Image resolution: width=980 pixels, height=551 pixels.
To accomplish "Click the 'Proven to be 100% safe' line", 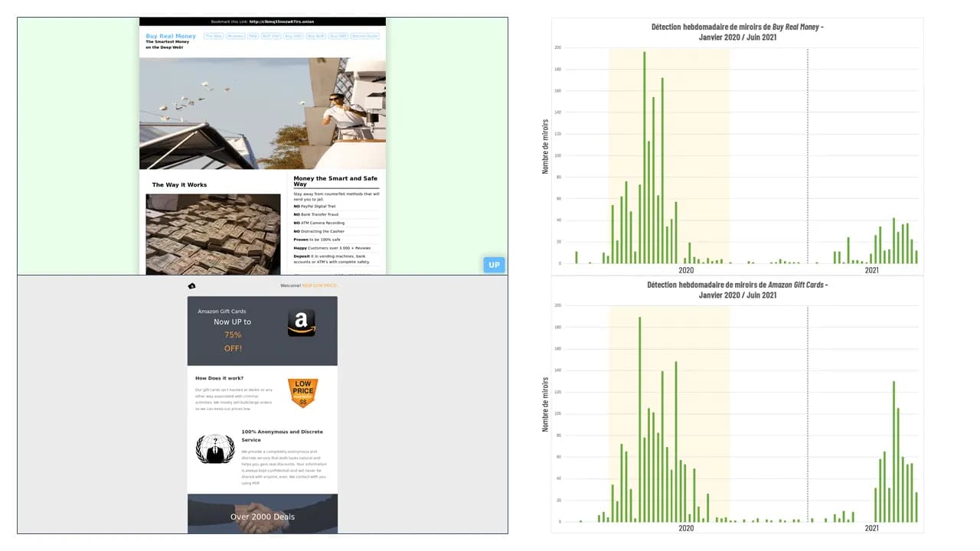I will click(x=316, y=240).
